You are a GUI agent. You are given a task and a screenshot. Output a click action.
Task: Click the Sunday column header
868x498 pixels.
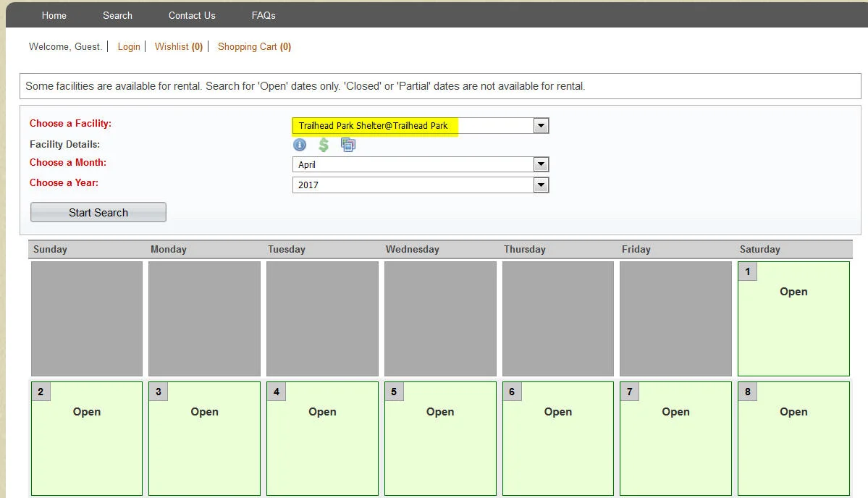[51, 250]
